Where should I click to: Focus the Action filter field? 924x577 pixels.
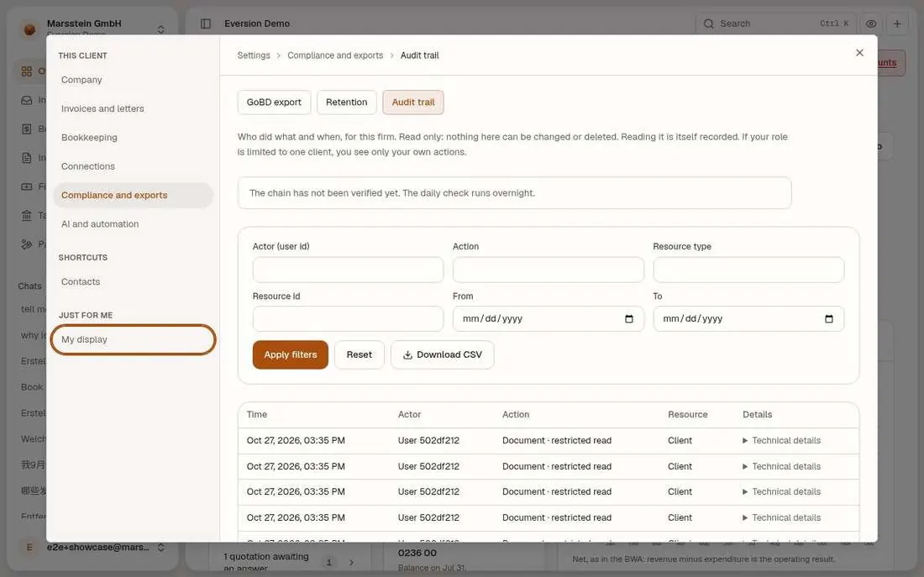548,270
